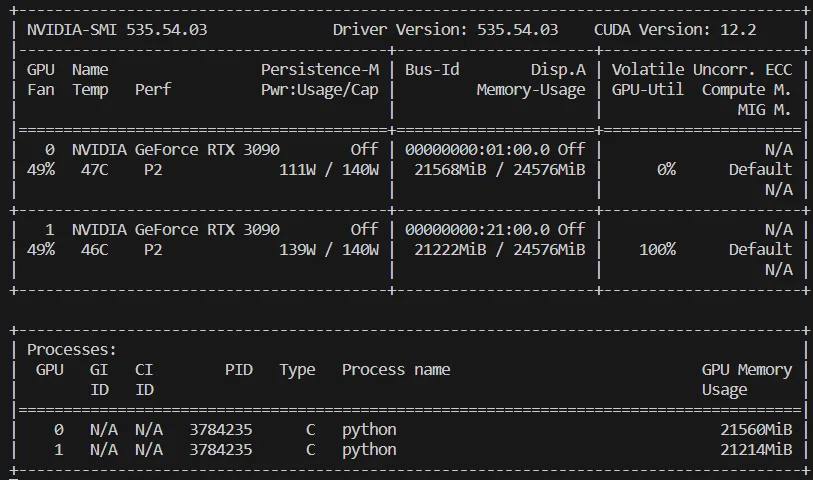This screenshot has height=480, width=813.
Task: Click memory usage 21222MiB / 24576MiB
Action: point(499,250)
